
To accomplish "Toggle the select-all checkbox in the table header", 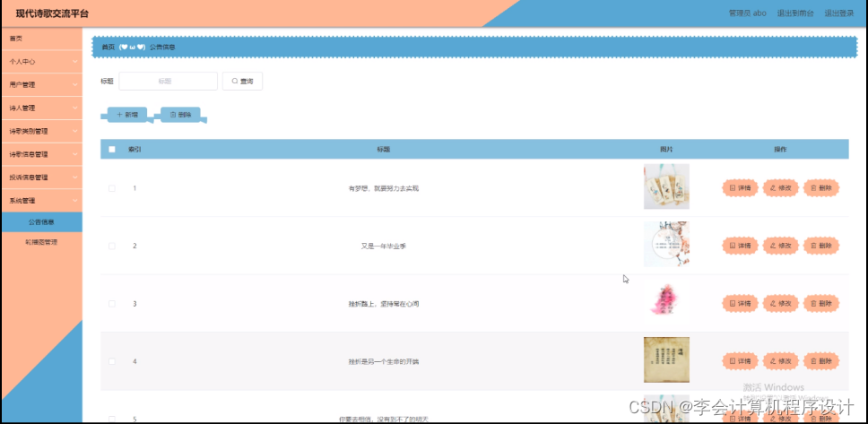I will [x=112, y=150].
